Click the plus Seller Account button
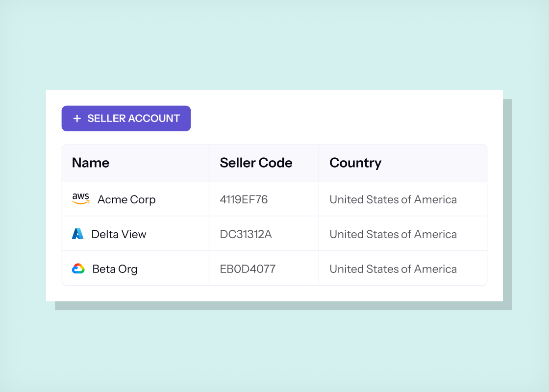 click(126, 118)
